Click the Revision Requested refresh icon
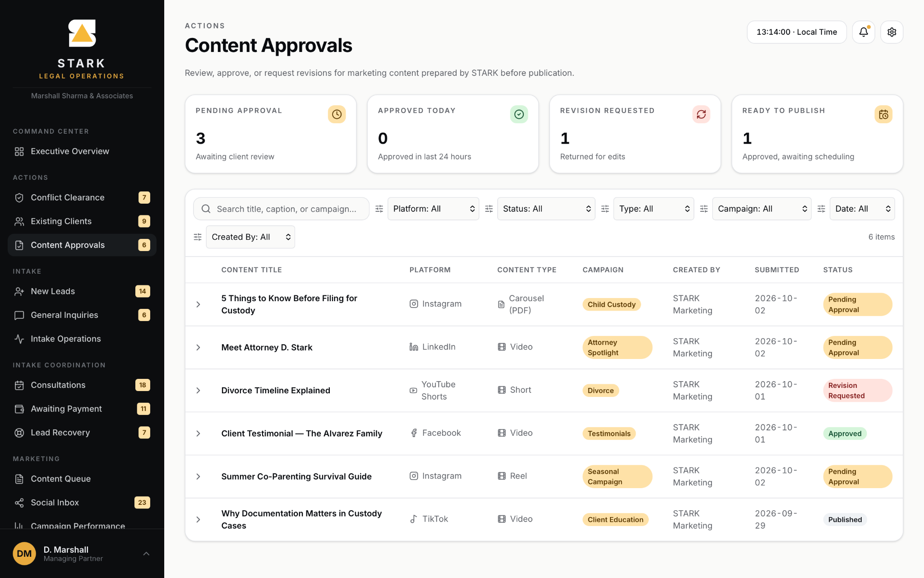 [701, 114]
